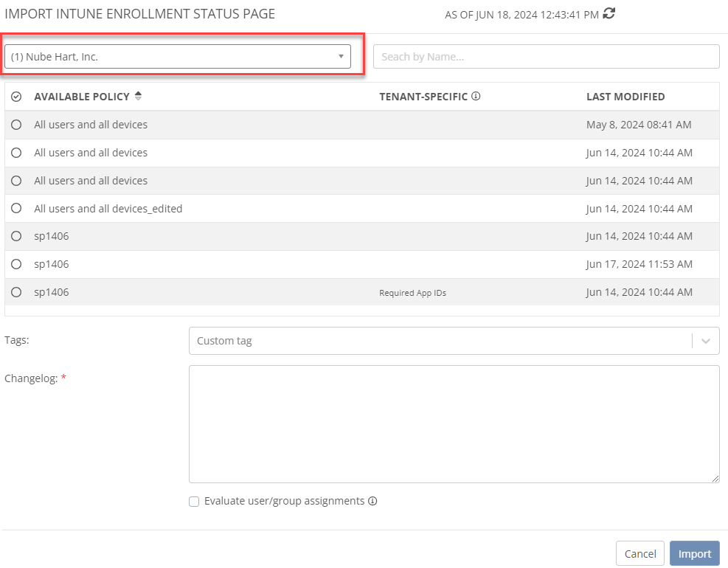This screenshot has width=728, height=568.
Task: Click the Cancel button
Action: point(640,553)
